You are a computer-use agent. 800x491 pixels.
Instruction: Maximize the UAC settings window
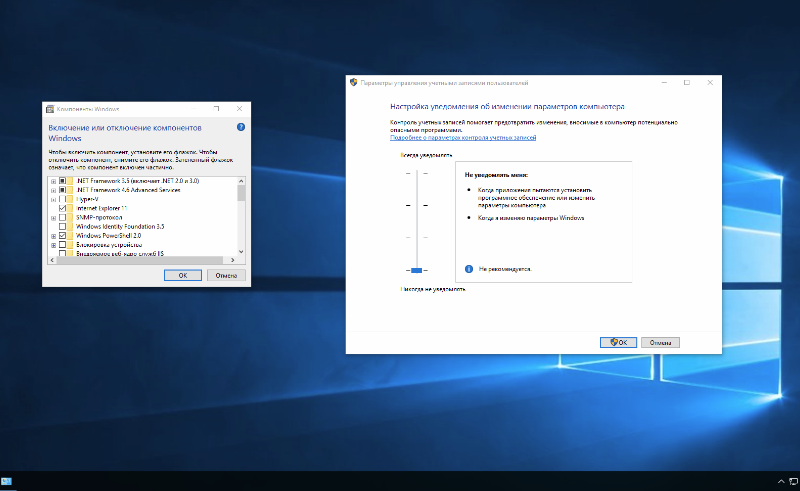[687, 83]
